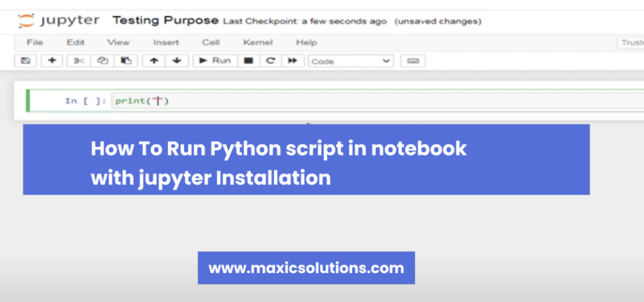The height and width of the screenshot is (302, 644).
Task: Click the In [ ]: cell prompt
Action: pos(86,101)
